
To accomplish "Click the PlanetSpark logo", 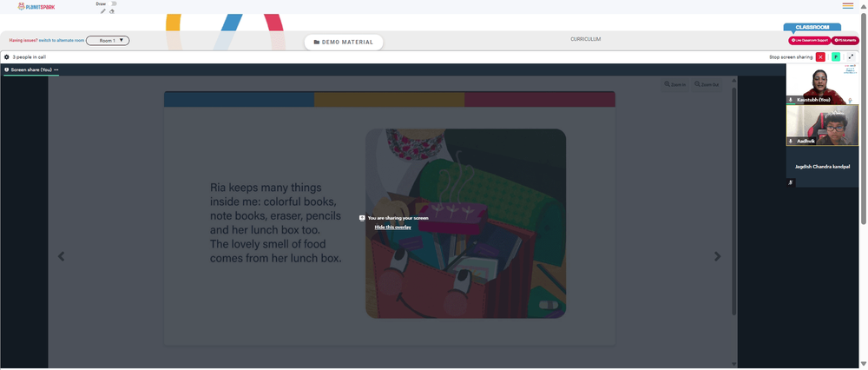I will pos(36,7).
